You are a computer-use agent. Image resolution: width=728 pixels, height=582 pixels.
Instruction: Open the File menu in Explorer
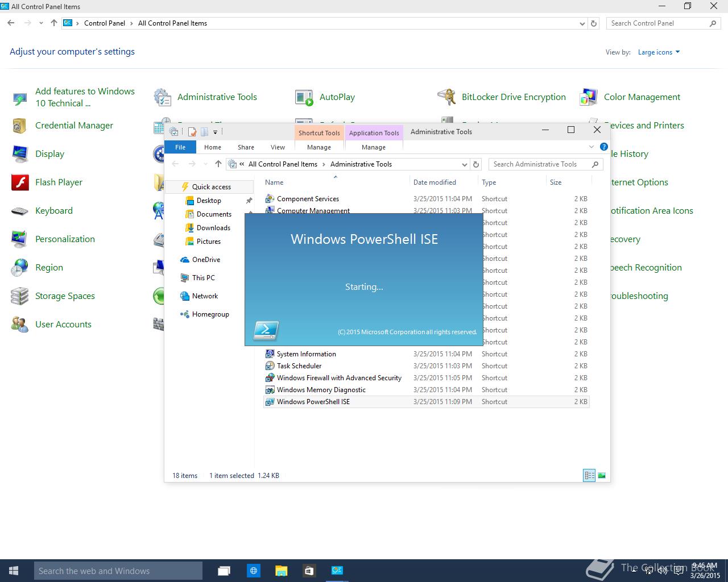[180, 147]
